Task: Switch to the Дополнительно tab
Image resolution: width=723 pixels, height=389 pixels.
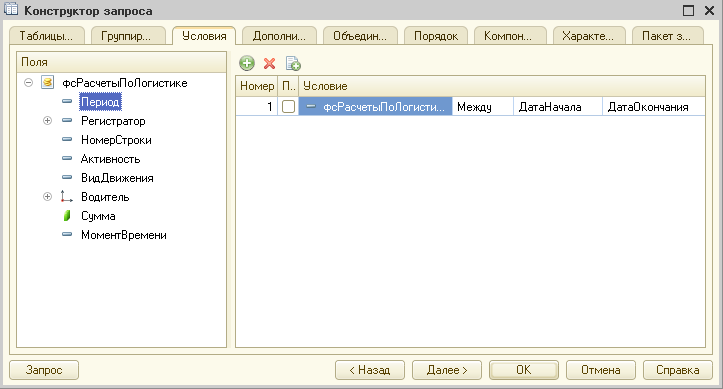Action: [x=279, y=36]
